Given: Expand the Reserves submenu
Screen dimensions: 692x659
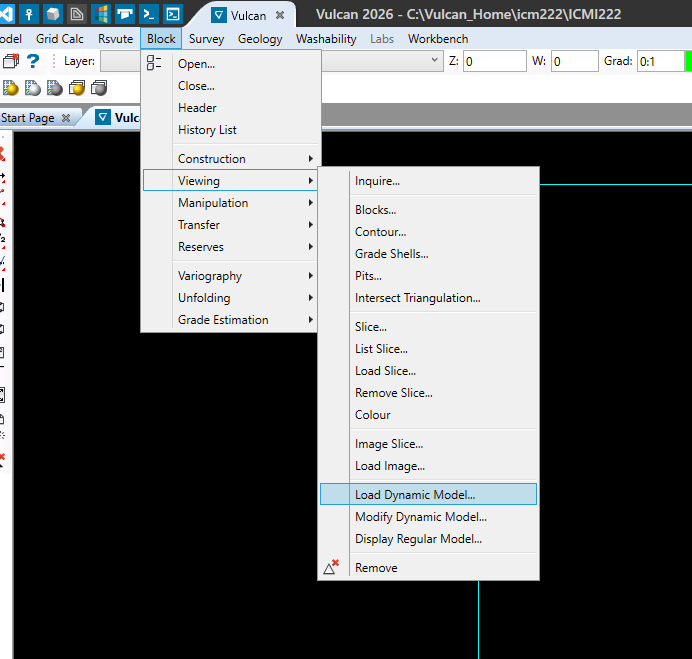Looking at the screenshot, I should tap(230, 247).
